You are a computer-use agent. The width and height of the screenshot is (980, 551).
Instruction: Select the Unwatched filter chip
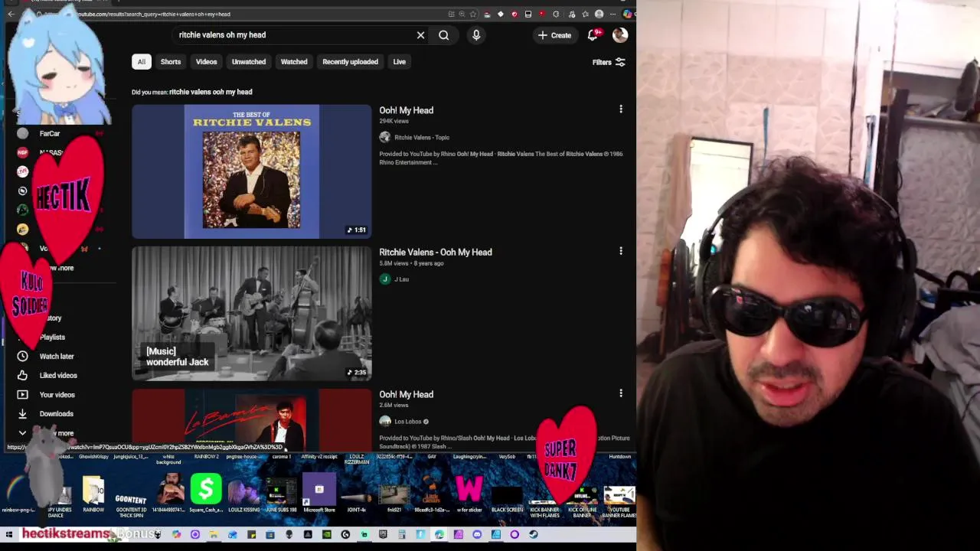[249, 62]
